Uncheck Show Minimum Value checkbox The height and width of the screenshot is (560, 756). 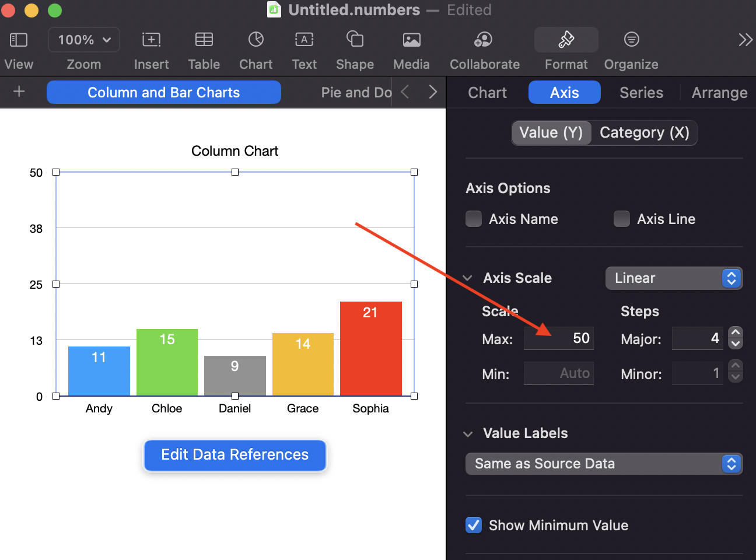point(474,525)
